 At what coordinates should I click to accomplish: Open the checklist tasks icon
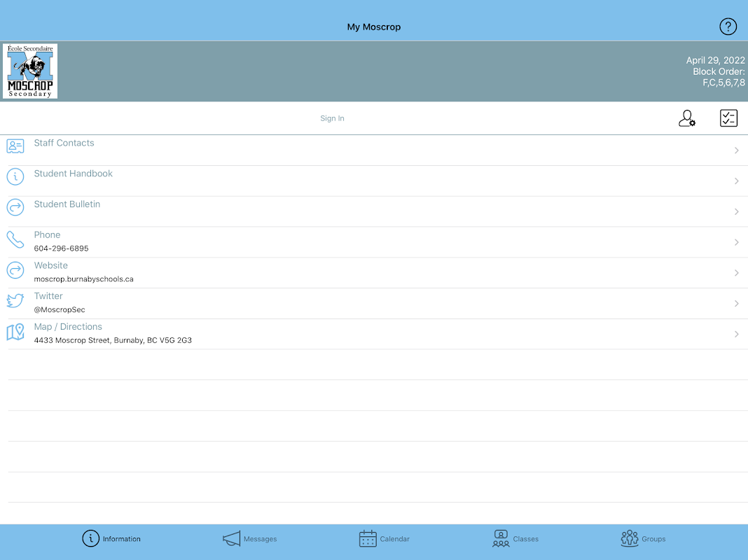tap(728, 118)
